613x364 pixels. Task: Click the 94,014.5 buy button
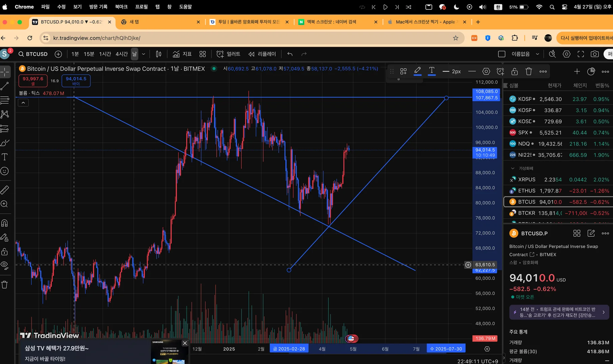pyautogui.click(x=76, y=81)
